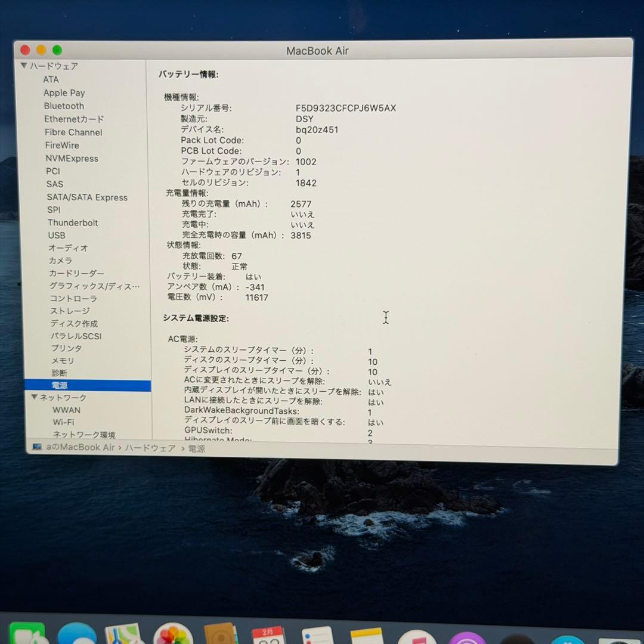644x644 pixels.
Task: Select FireWire in the sidebar
Action: [62, 145]
